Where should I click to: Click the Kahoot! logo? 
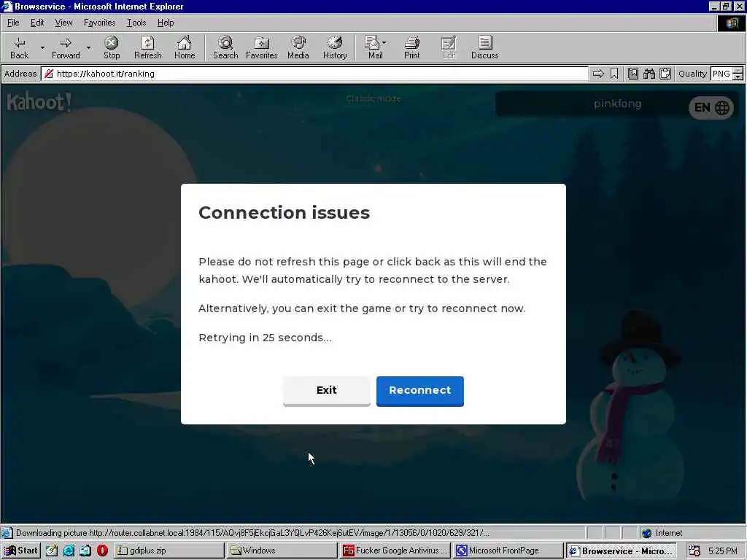click(39, 102)
